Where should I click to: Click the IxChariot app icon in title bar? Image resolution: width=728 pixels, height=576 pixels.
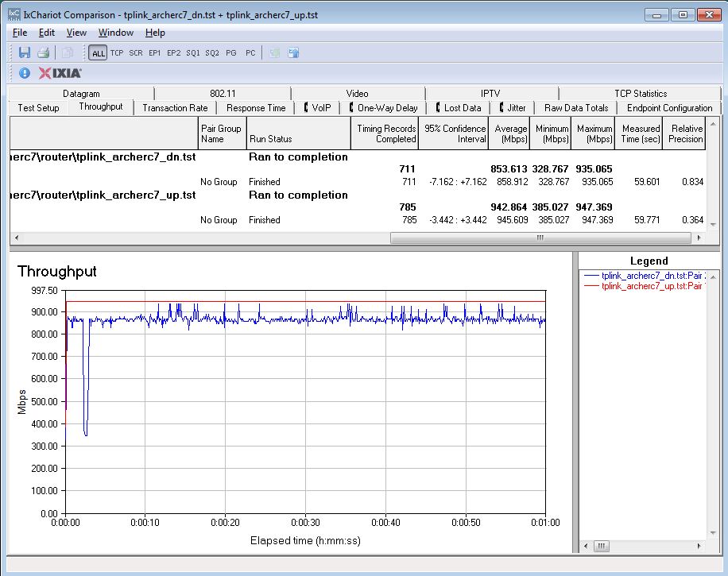14,14
